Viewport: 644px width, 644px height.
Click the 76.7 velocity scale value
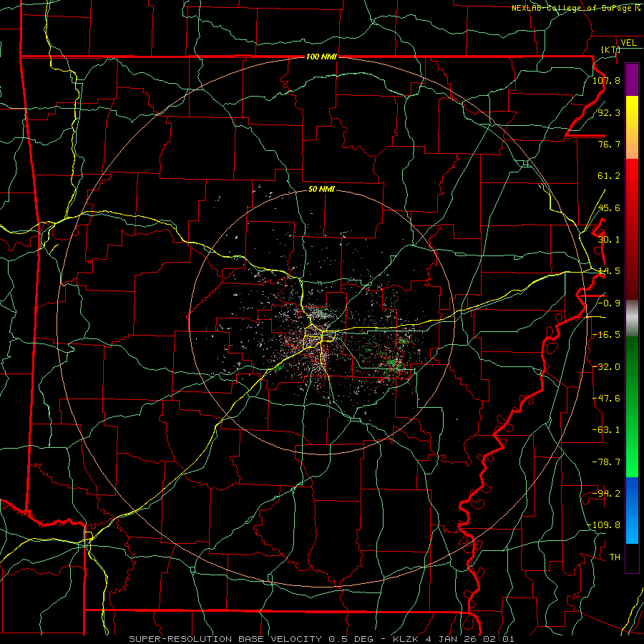point(609,144)
